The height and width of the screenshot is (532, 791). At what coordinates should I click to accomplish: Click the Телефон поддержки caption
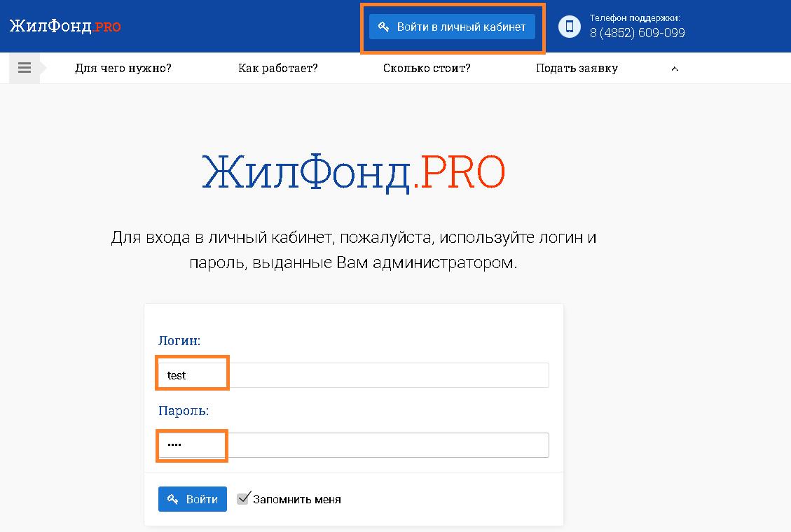coord(635,18)
